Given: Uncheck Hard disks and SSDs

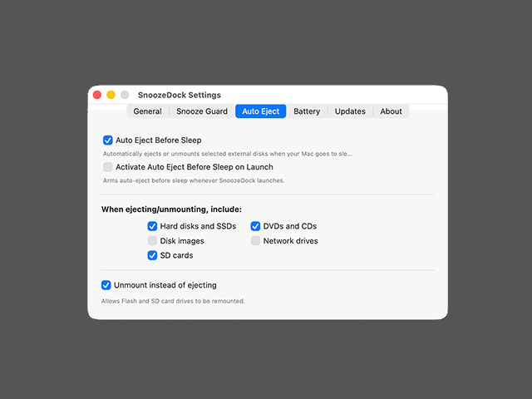Looking at the screenshot, I should coord(152,226).
